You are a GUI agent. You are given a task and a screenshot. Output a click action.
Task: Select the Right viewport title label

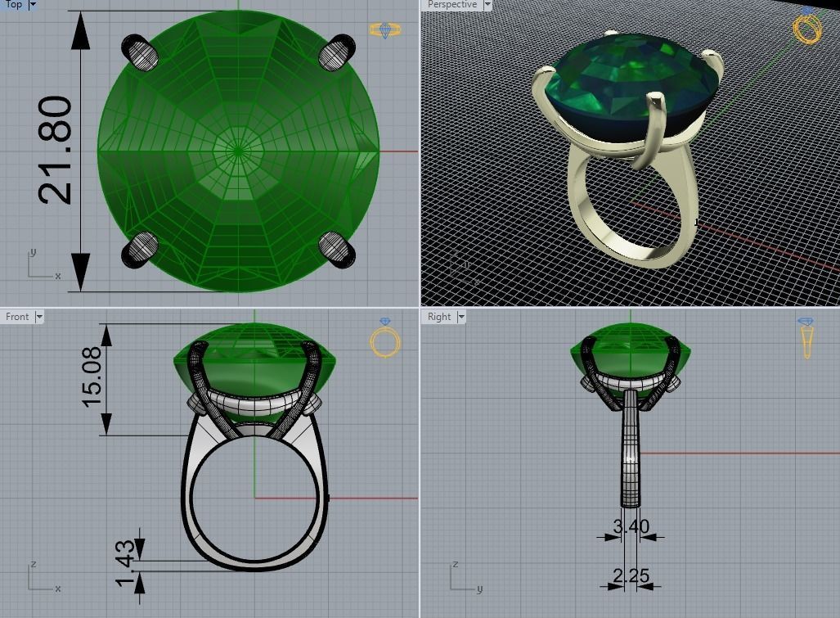[439, 317]
